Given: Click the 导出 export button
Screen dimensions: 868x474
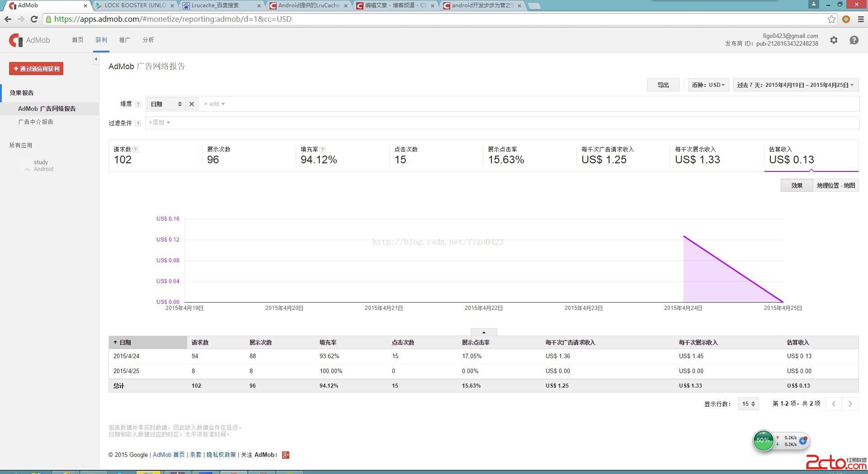Looking at the screenshot, I should pos(663,85).
